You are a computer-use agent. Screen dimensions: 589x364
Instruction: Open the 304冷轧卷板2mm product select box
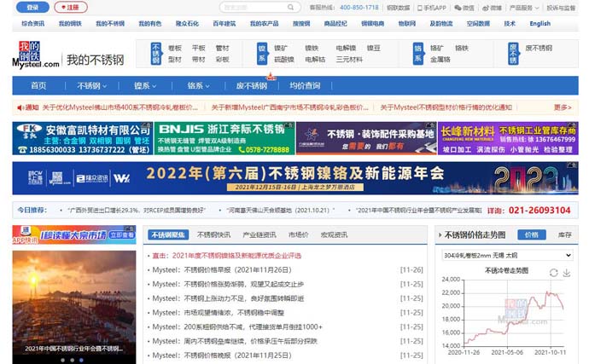508,255
